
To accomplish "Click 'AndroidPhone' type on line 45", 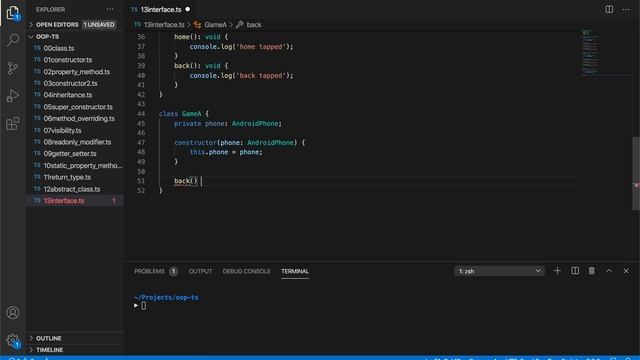I will [255, 123].
